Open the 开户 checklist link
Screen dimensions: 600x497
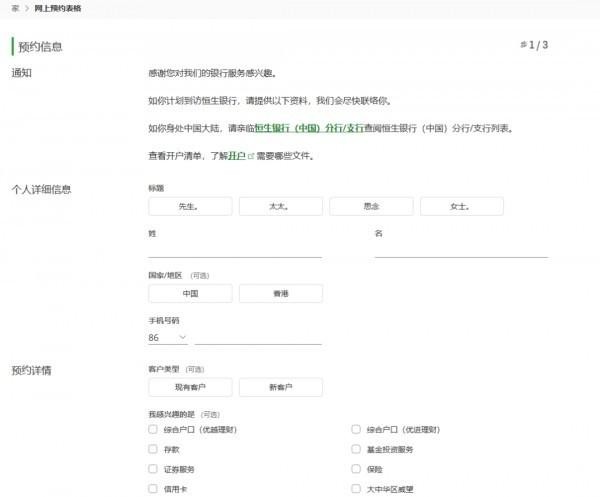(x=236, y=156)
